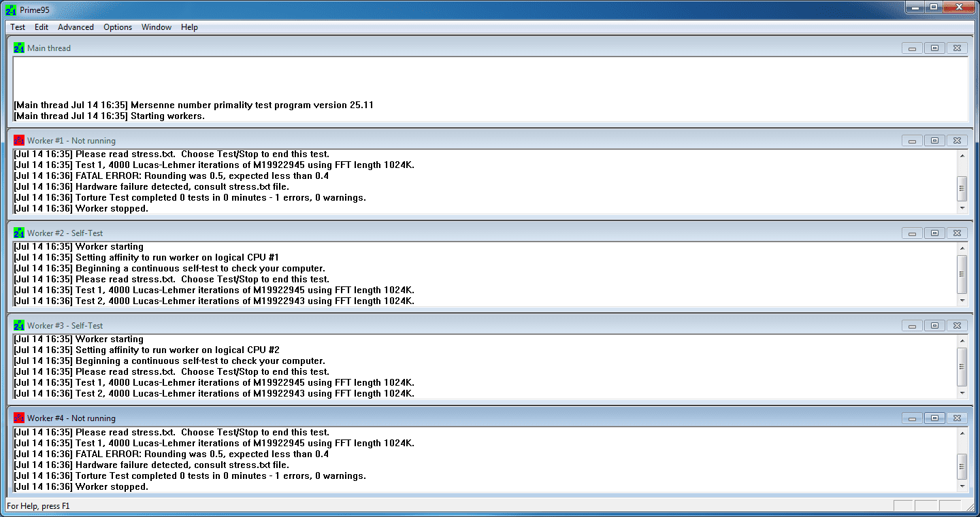Click Worker #4 'Worker stopped.' line
Image resolution: width=980 pixels, height=517 pixels.
81,487
